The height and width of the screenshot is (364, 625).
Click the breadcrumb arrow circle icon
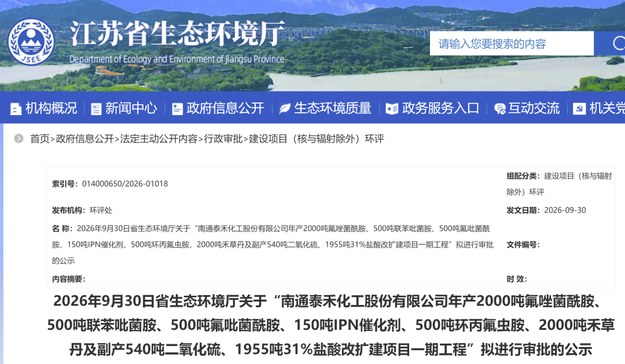point(19,138)
